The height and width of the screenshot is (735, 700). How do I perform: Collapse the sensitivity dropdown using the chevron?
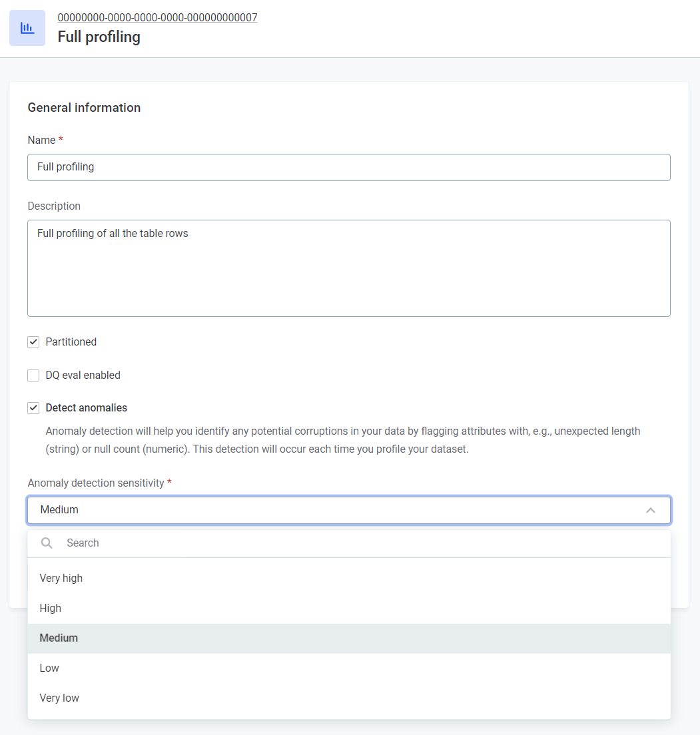click(651, 510)
